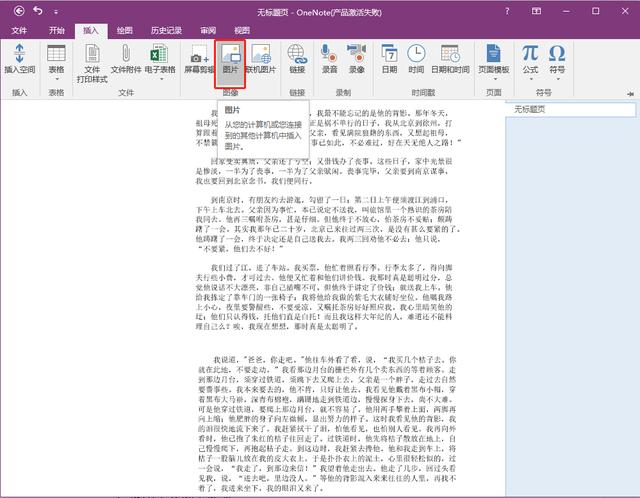This screenshot has width=640, height=498.
Task: Insert an Equation (公式) pi icon
Action: (x=530, y=53)
